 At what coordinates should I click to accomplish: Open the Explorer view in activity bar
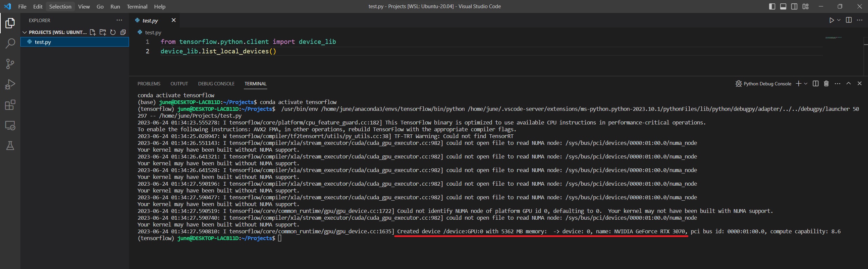(10, 23)
